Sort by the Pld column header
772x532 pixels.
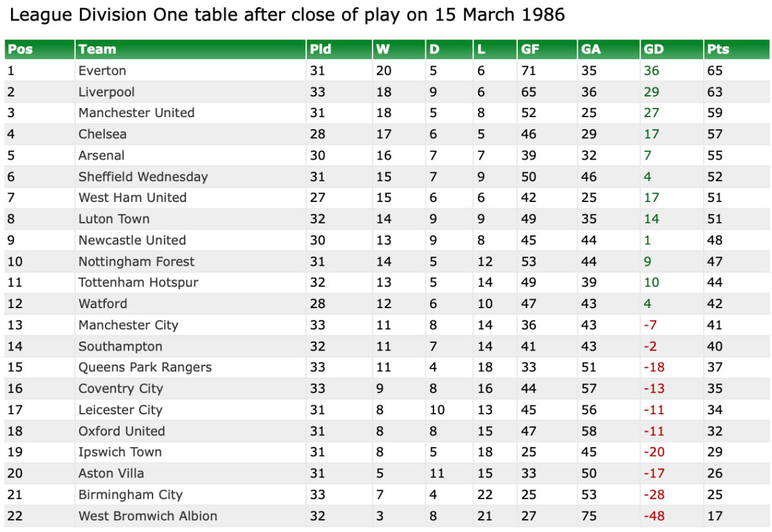point(320,50)
